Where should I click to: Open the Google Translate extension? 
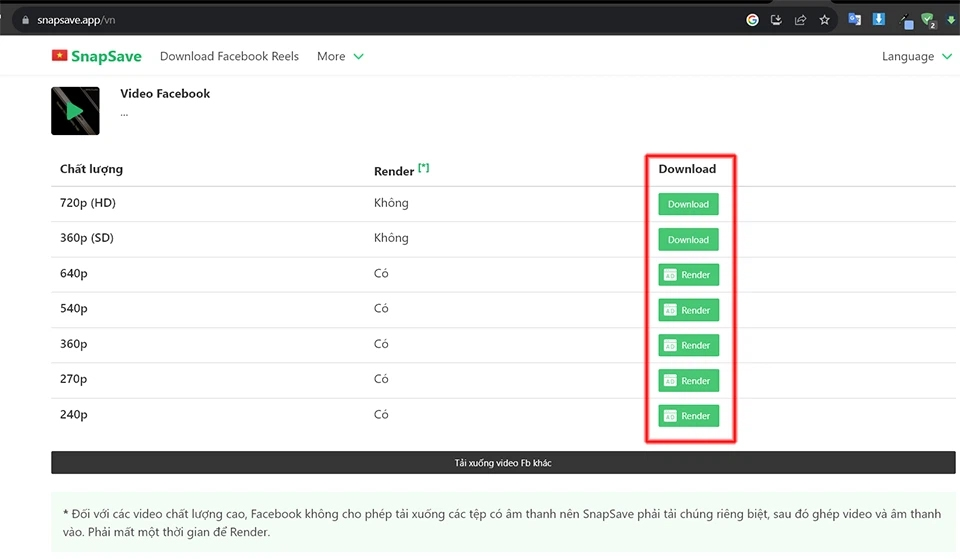tap(855, 19)
